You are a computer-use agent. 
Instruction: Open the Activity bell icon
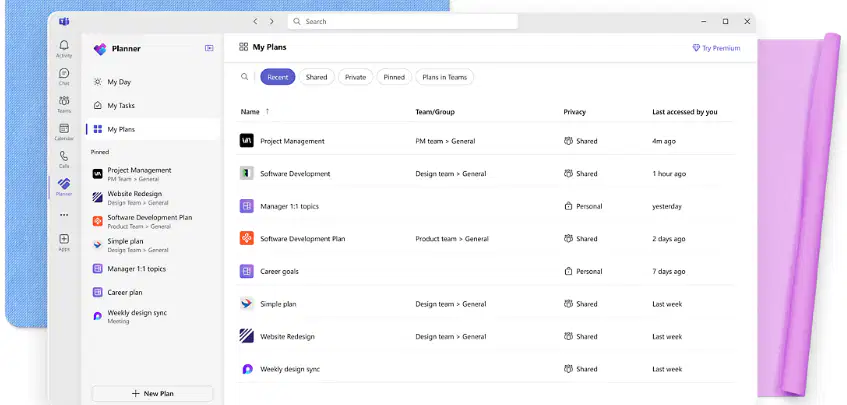64,45
